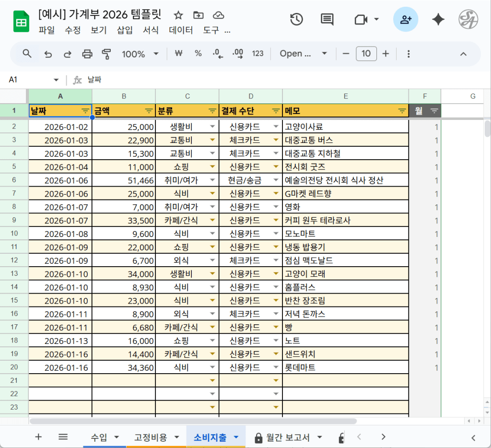Screen dimensions: 491x448
Task: Increase font size with plus button
Action: tap(386, 54)
